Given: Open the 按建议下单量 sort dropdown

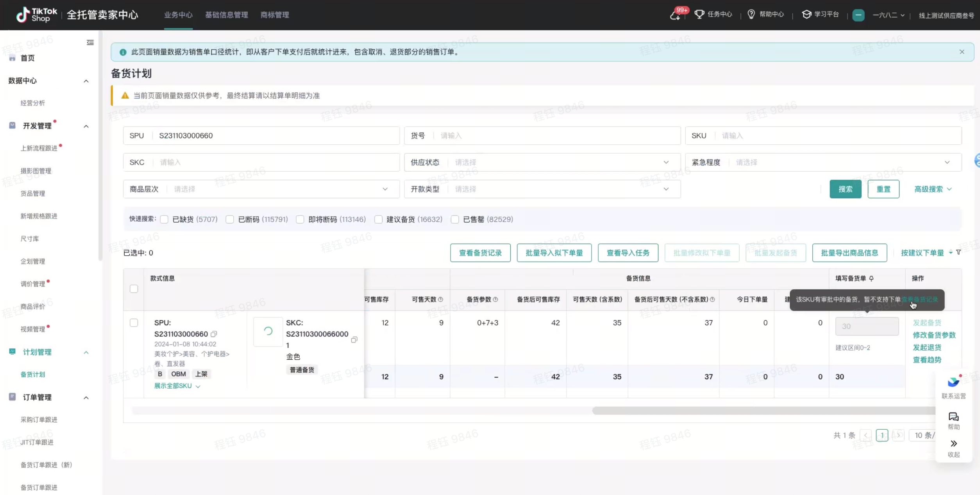Looking at the screenshot, I should click(x=926, y=253).
